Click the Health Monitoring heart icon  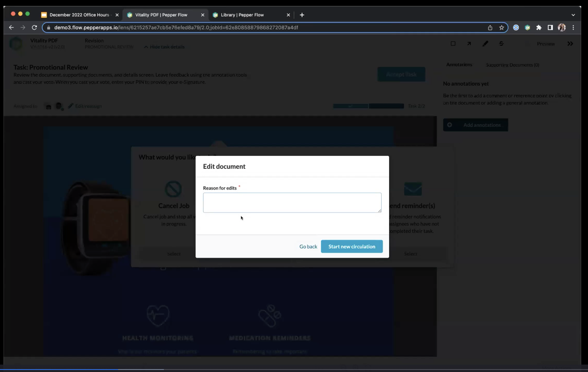click(x=158, y=315)
